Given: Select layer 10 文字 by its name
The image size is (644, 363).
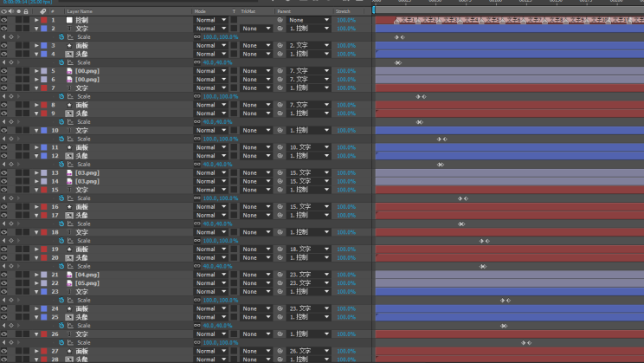Looking at the screenshot, I should (81, 130).
